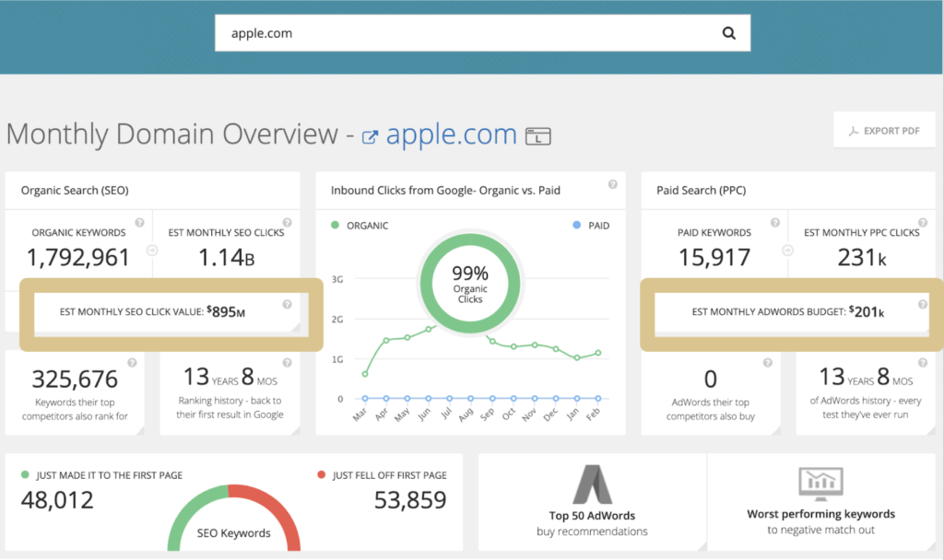Screen dimensions: 944x560
Task: Open help on AdWords competitors also buy card
Action: tap(768, 363)
